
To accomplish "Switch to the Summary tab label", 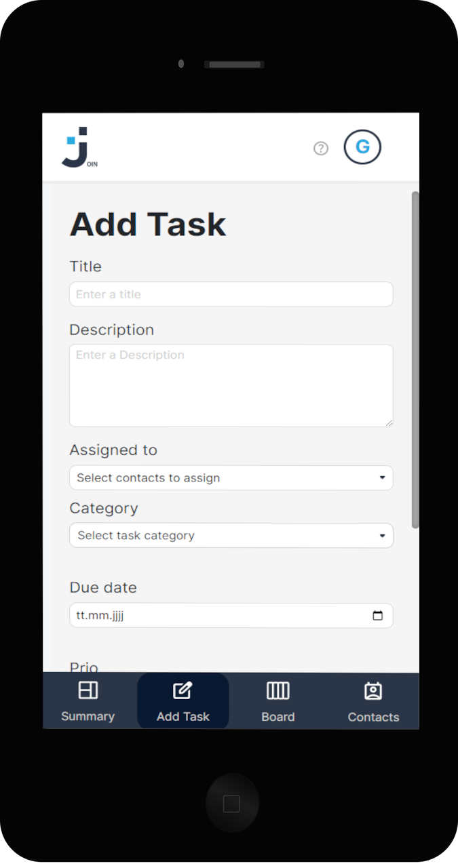I will click(88, 716).
